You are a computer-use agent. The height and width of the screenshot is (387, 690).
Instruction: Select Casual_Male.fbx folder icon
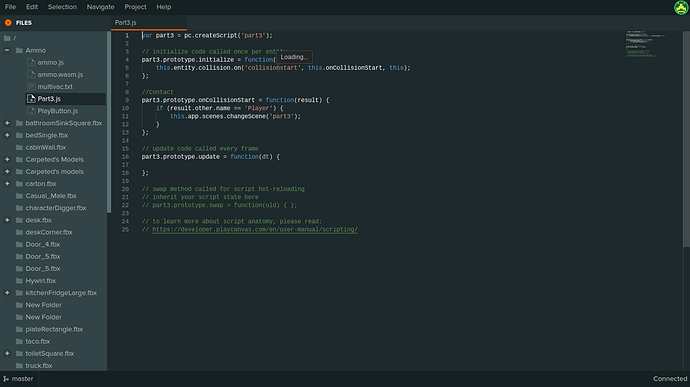[x=19, y=195]
